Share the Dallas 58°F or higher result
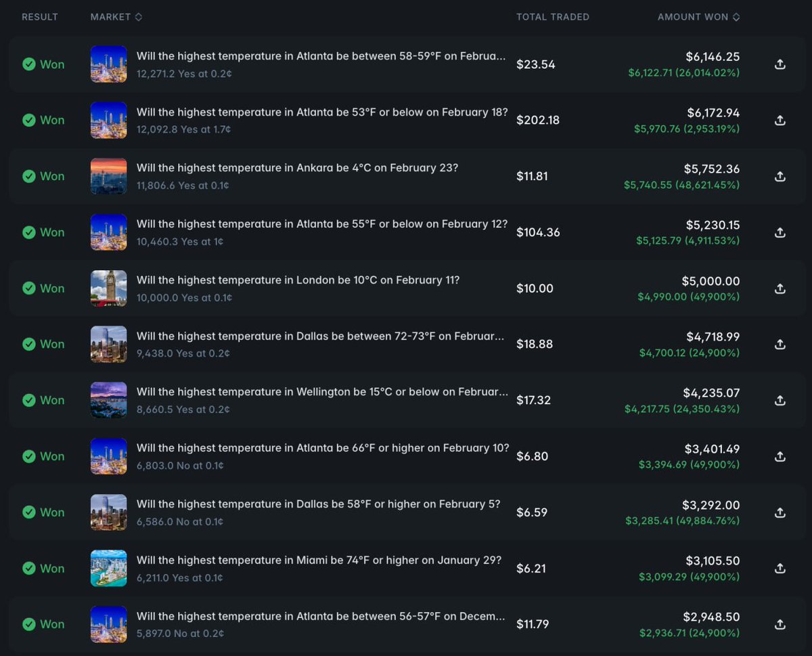 [x=780, y=512]
